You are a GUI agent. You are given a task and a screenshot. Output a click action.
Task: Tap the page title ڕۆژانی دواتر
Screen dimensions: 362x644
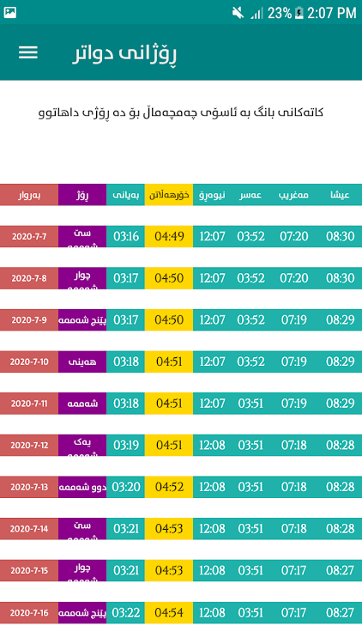tap(124, 54)
